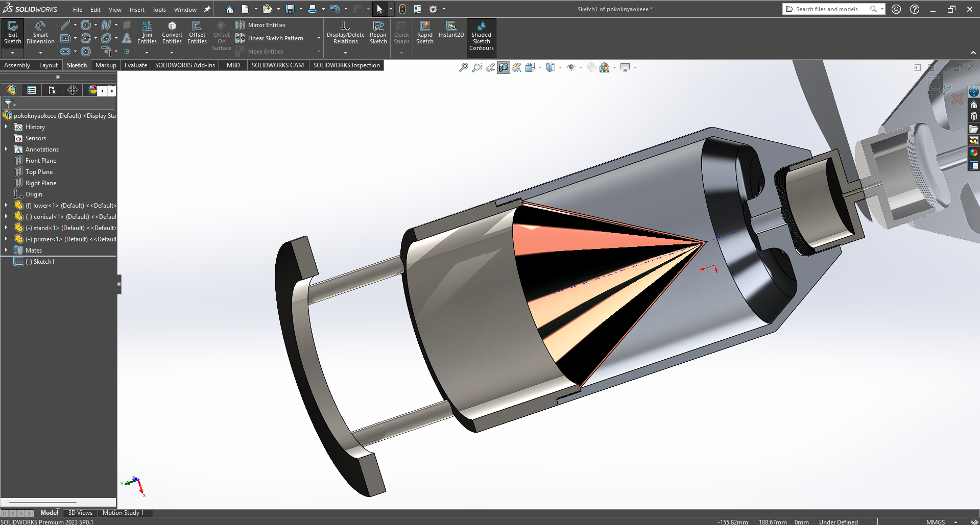Screen dimensions: 980x525
Task: Open the PropertyManager tab icon
Action: 32,90
